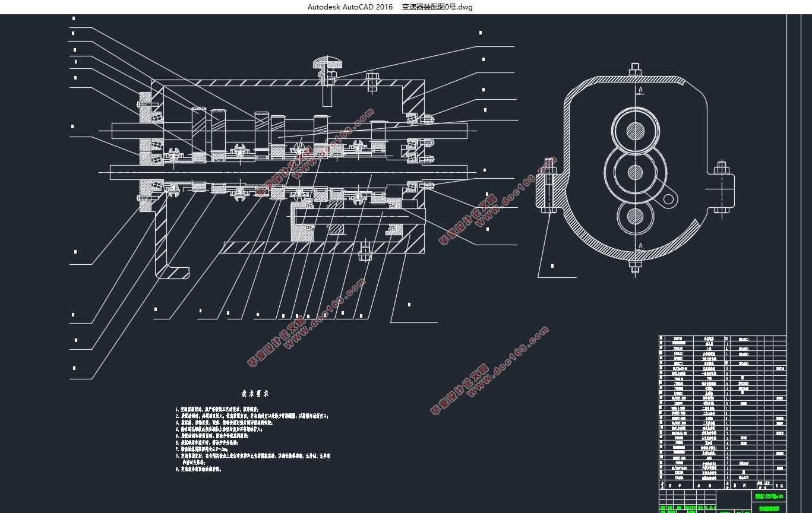The width and height of the screenshot is (812, 513).
Task: Click the 变速器装配图0号.dwg file name in title
Action: (x=437, y=7)
